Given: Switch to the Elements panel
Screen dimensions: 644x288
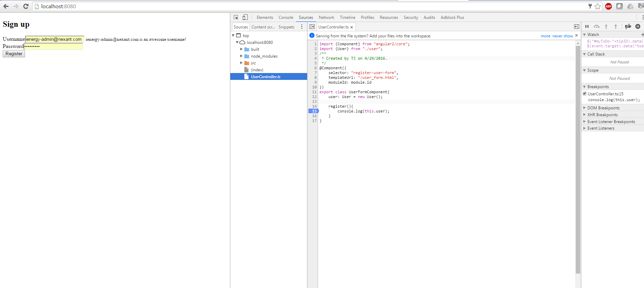Looking at the screenshot, I should click(265, 17).
